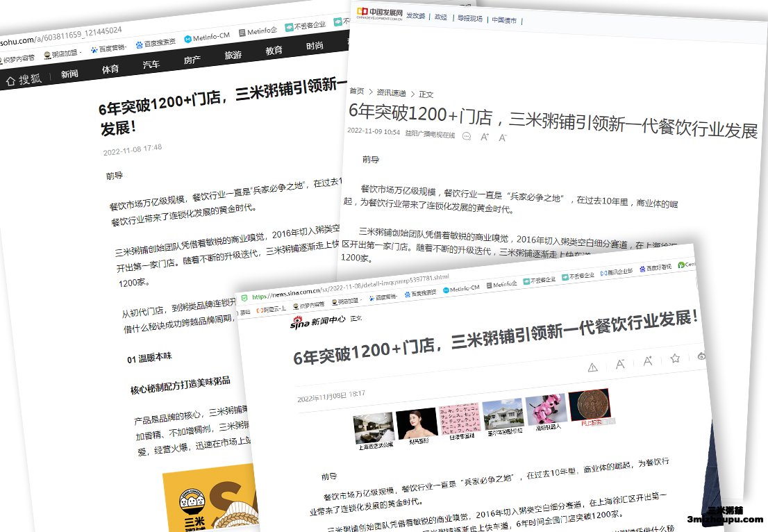The image size is (768, 532).
Task: Open 粥店加盟 bookmark in Sina window
Action: coord(347,301)
